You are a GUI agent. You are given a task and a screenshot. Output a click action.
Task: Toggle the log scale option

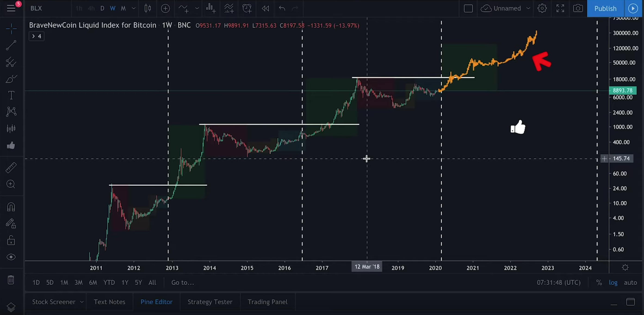tap(613, 282)
